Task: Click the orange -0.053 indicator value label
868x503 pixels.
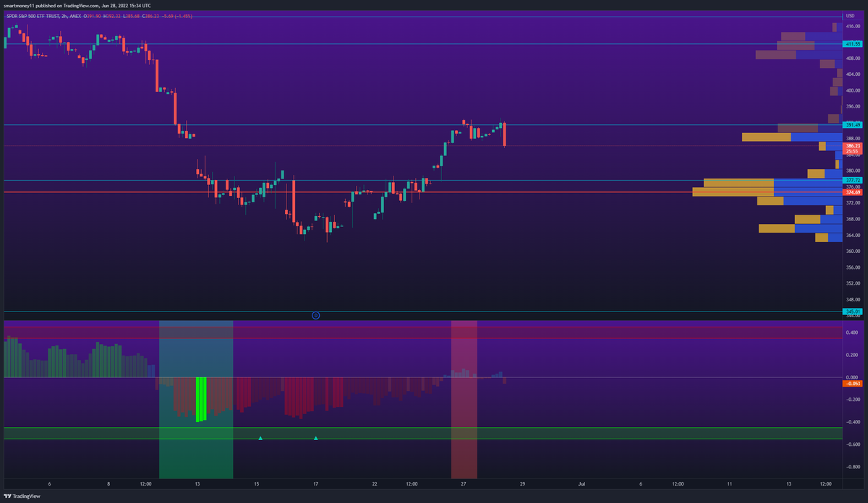Action: (x=853, y=383)
